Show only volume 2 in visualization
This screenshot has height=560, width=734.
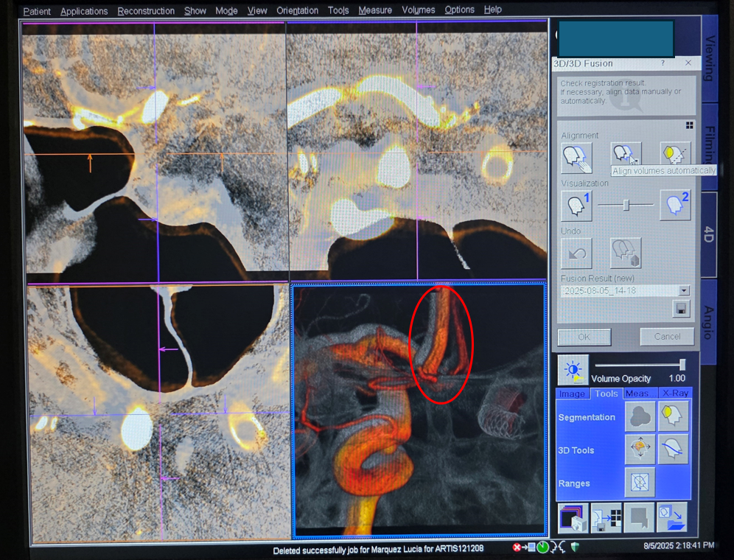[674, 206]
